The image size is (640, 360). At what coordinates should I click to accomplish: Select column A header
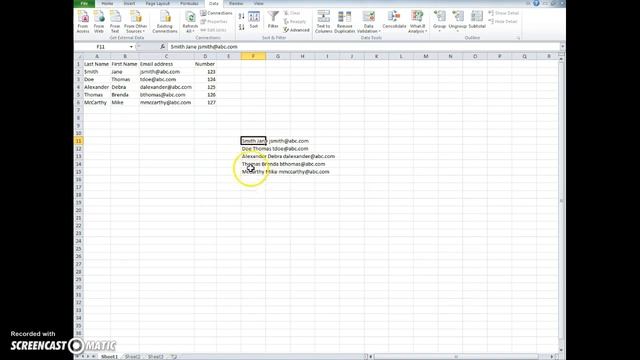point(97,56)
